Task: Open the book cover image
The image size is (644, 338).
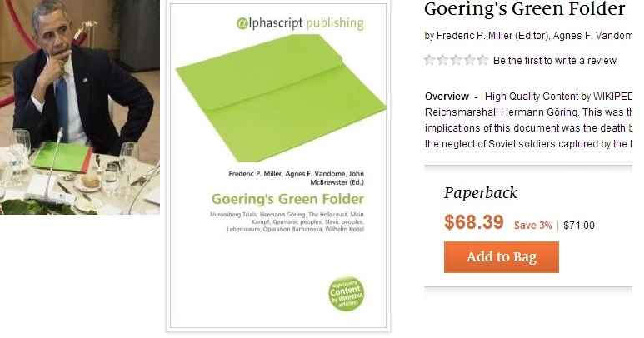Action: click(278, 167)
